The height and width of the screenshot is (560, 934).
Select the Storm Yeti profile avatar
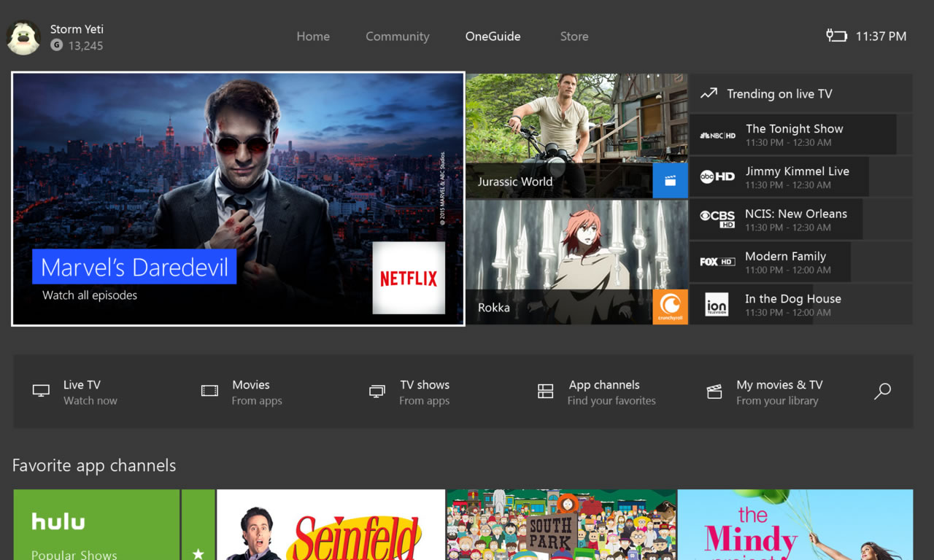(x=23, y=37)
